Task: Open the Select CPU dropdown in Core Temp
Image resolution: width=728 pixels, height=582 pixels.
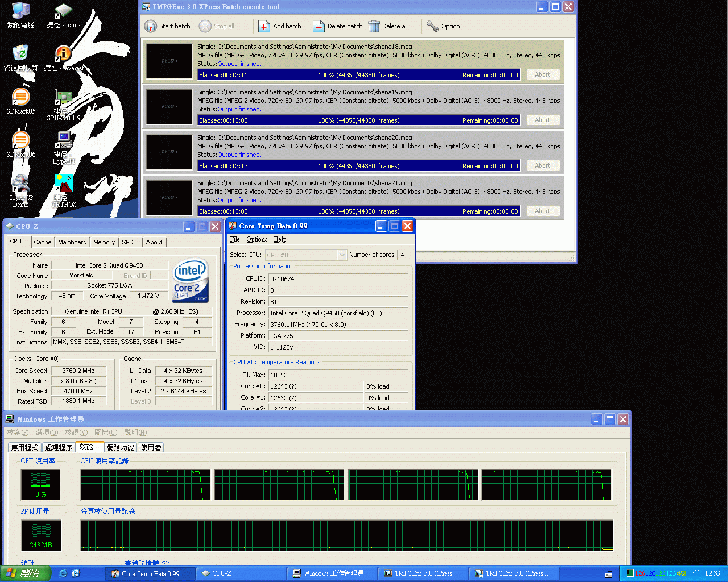Action: click(x=306, y=255)
